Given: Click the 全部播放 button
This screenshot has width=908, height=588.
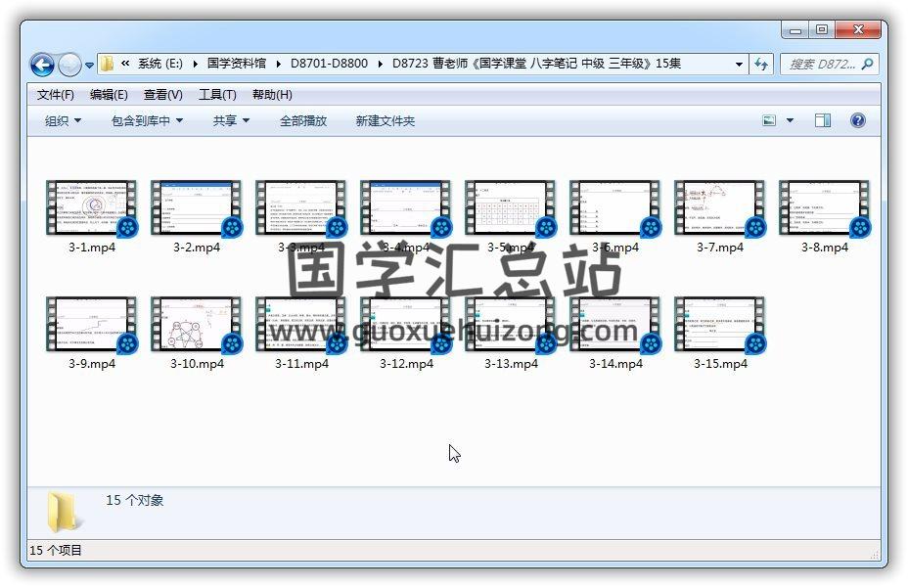Looking at the screenshot, I should (x=303, y=121).
